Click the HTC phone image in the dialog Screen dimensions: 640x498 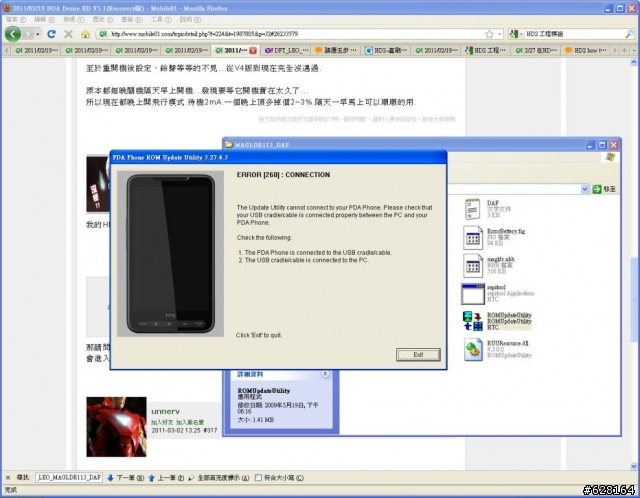[171, 253]
